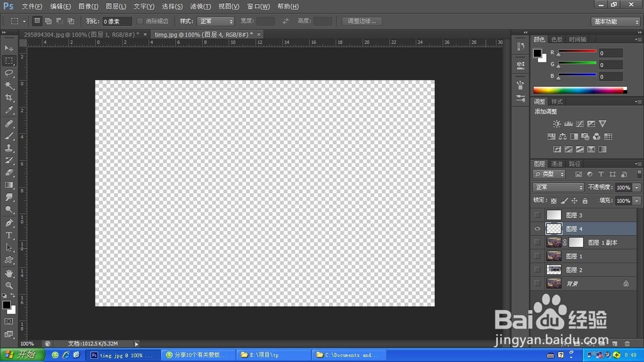Click the Curves adjustment icon
Image resolution: width=644 pixels, height=362 pixels.
coord(580,124)
